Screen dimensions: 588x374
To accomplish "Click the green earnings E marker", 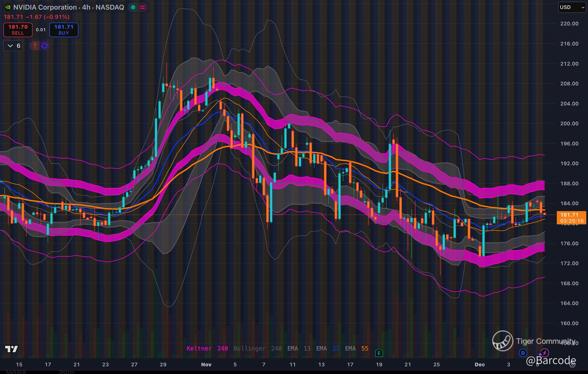I will click(379, 353).
